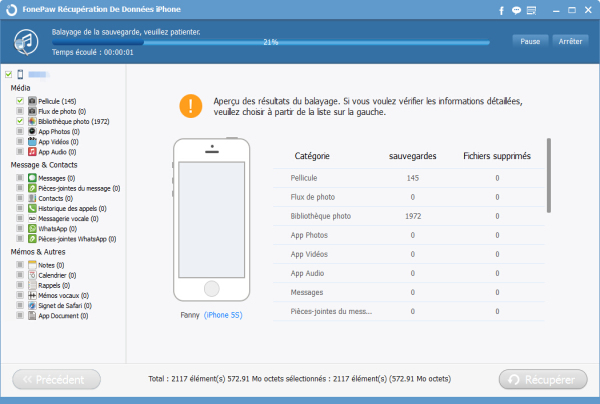Click the device phone icon in sidebar
The image size is (600, 404).
click(x=20, y=74)
